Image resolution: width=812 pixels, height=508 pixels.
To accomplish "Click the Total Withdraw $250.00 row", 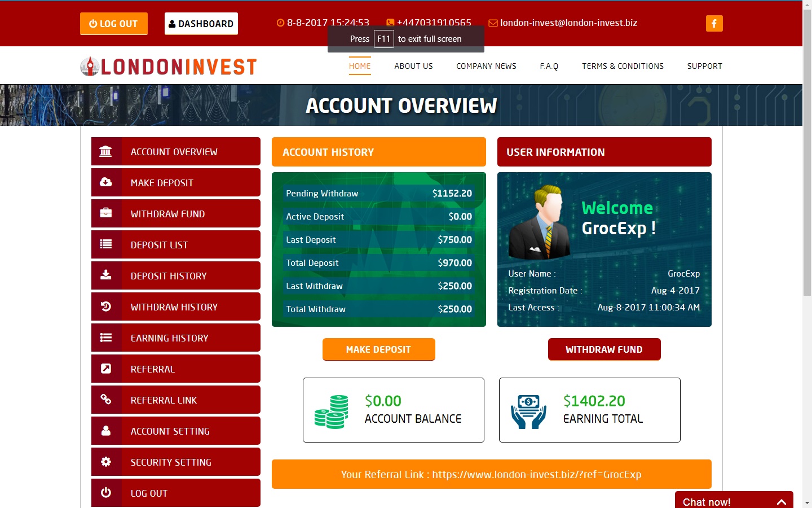I will tap(379, 309).
